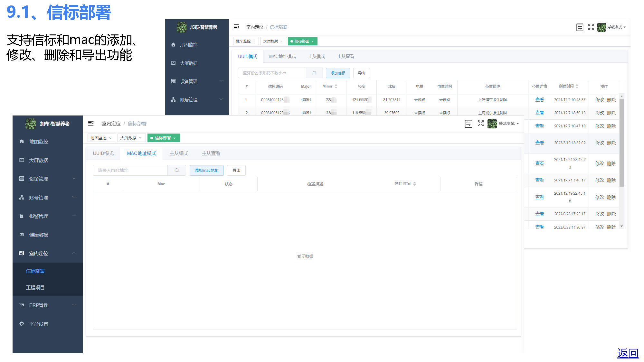The image size is (644, 362).
Task: Click 添加mac地址 button
Action: (x=206, y=170)
